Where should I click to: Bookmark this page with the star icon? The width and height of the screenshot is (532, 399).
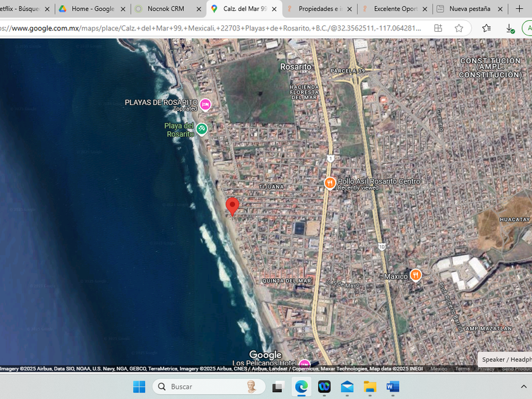[459, 28]
